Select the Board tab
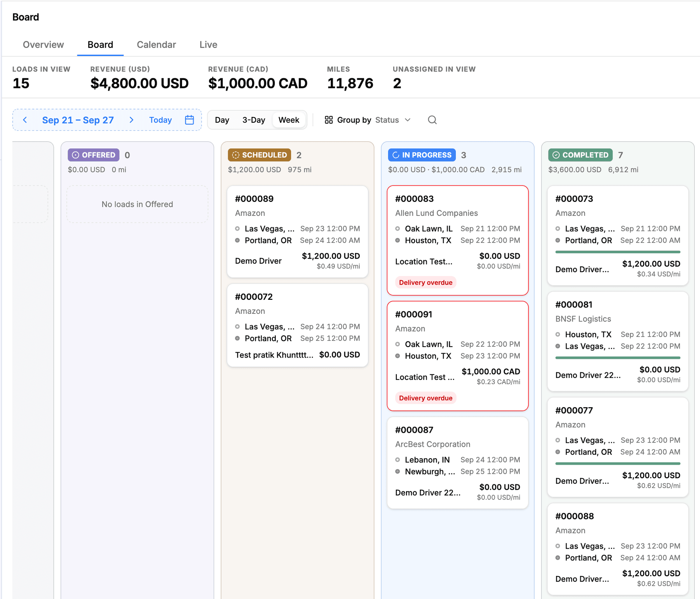This screenshot has width=700, height=599. [x=100, y=45]
